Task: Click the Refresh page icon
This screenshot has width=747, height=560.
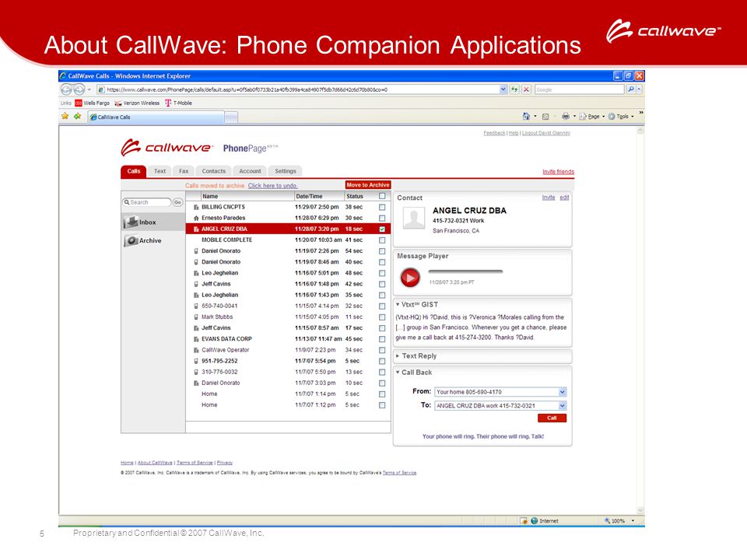Action: 514,89
